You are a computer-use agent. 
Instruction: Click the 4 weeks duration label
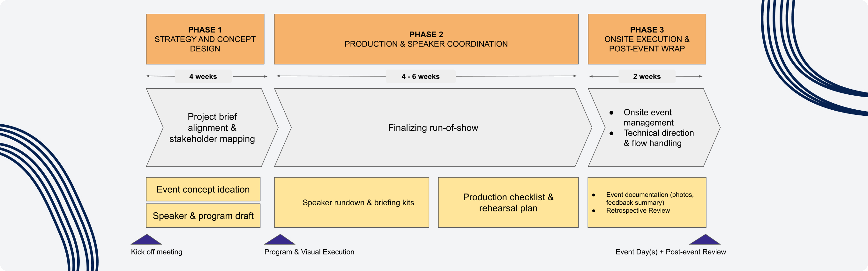[203, 77]
